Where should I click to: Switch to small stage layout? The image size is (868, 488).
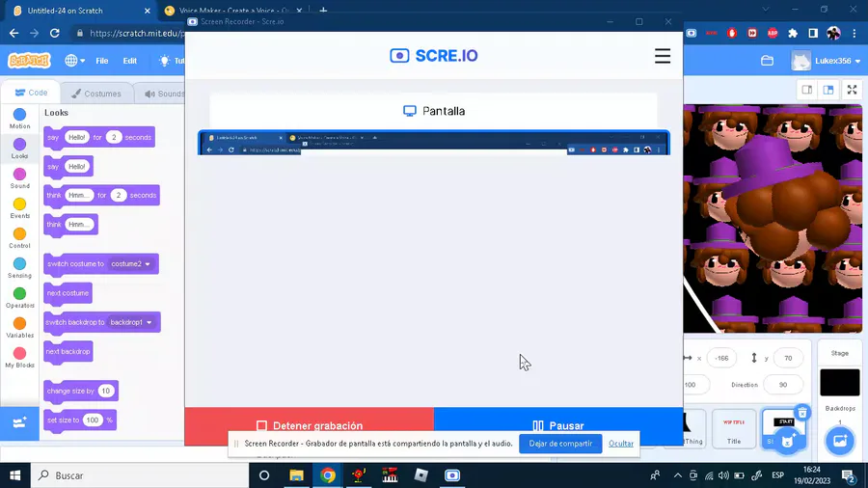point(806,90)
